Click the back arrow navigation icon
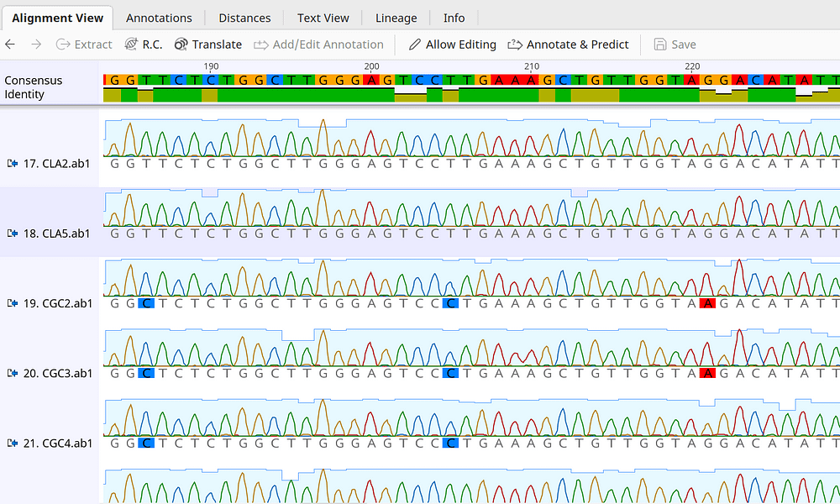 point(10,45)
